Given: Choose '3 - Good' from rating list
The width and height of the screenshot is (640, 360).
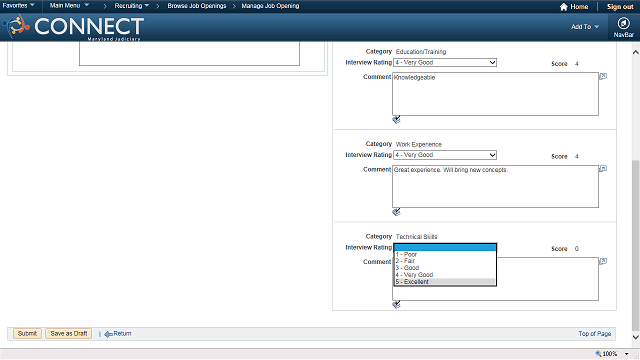Looking at the screenshot, I should (445, 268).
